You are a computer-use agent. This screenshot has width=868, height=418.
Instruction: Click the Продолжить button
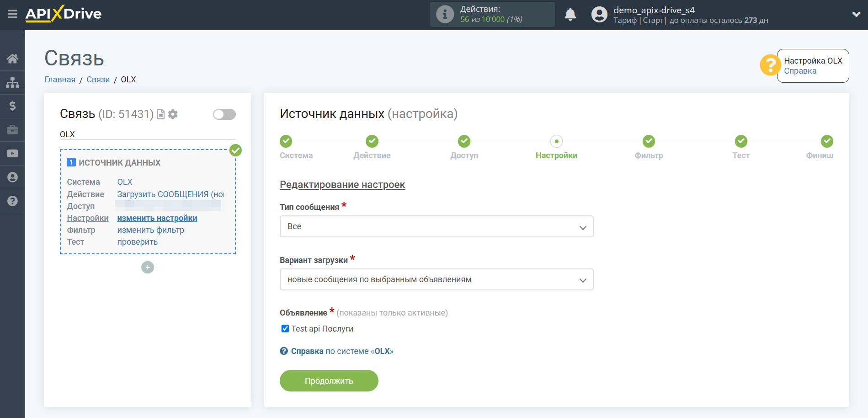pos(329,381)
